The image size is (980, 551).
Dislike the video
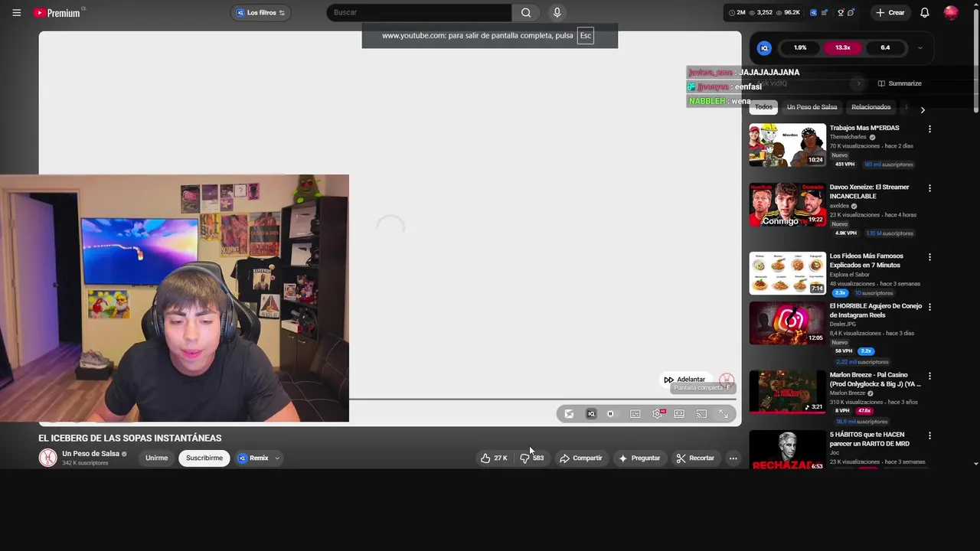[x=532, y=458]
